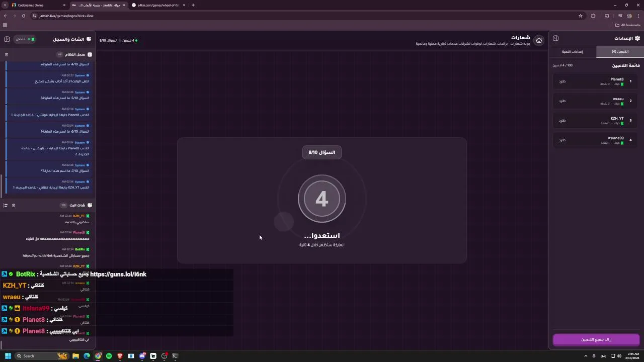
Task: Open File Explorer from the taskbar
Action: (x=75, y=356)
